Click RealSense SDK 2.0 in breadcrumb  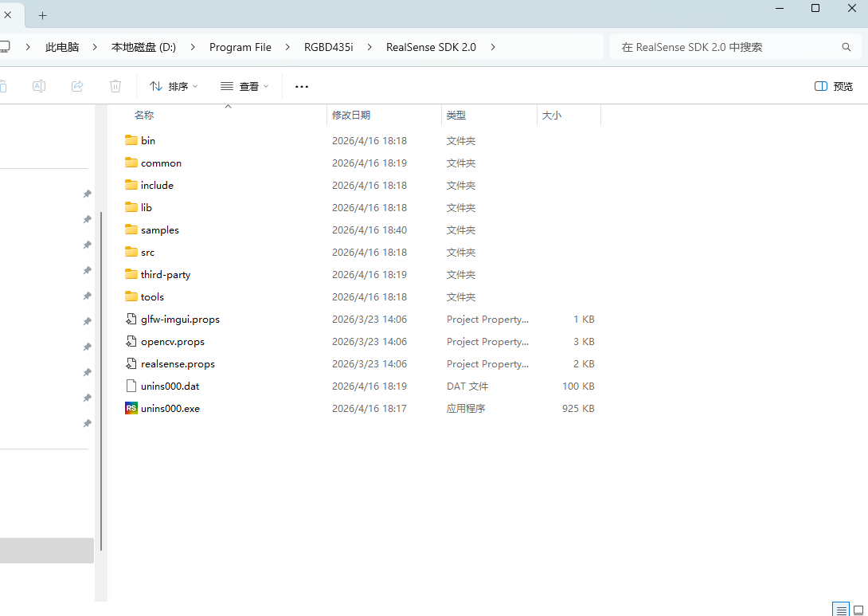[x=431, y=47]
